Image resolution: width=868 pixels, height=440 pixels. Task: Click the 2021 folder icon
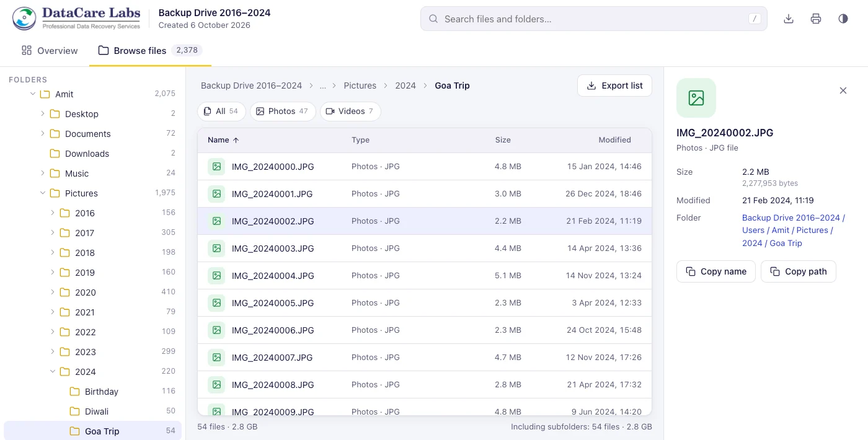(x=64, y=312)
